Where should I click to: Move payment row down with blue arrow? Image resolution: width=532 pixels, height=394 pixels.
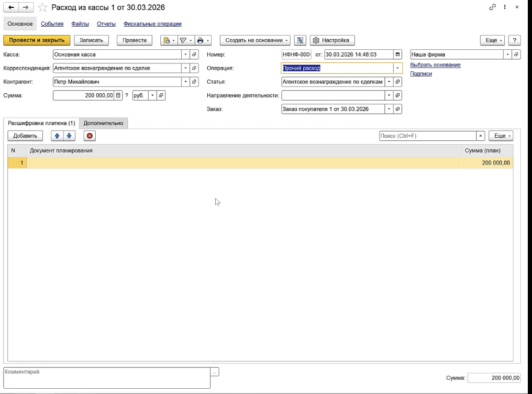[x=69, y=136]
